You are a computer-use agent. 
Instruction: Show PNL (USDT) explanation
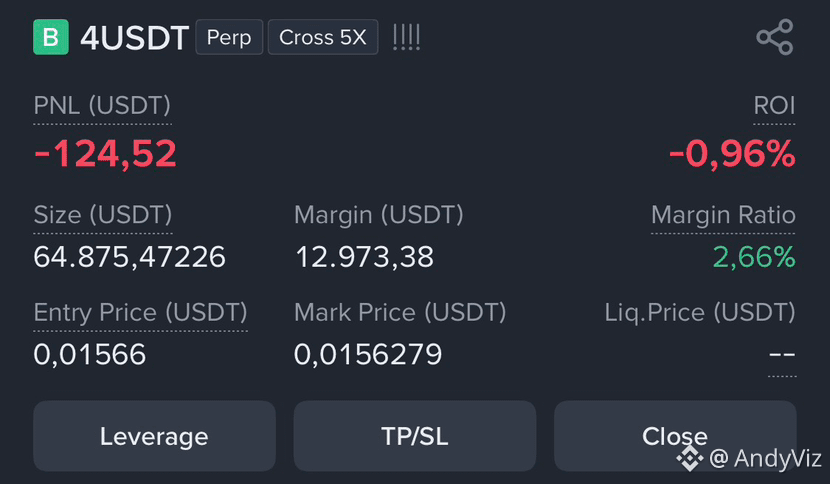[x=102, y=105]
